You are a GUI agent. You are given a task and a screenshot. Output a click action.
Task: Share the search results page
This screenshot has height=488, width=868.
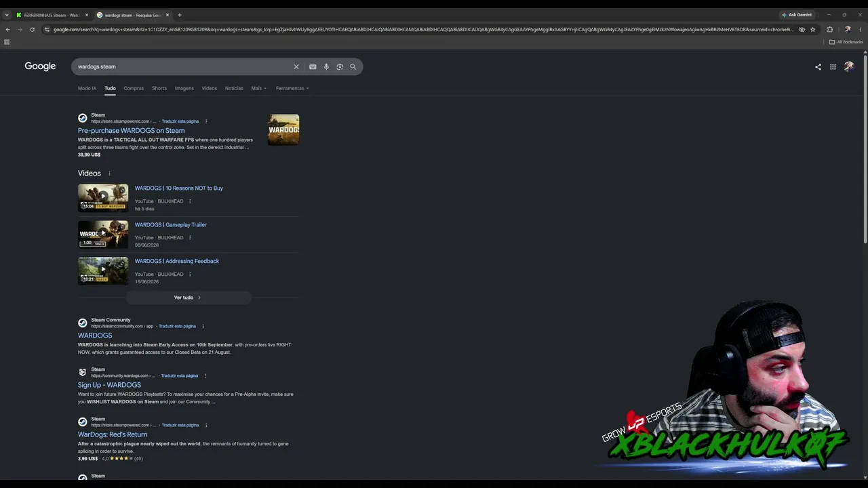[818, 67]
